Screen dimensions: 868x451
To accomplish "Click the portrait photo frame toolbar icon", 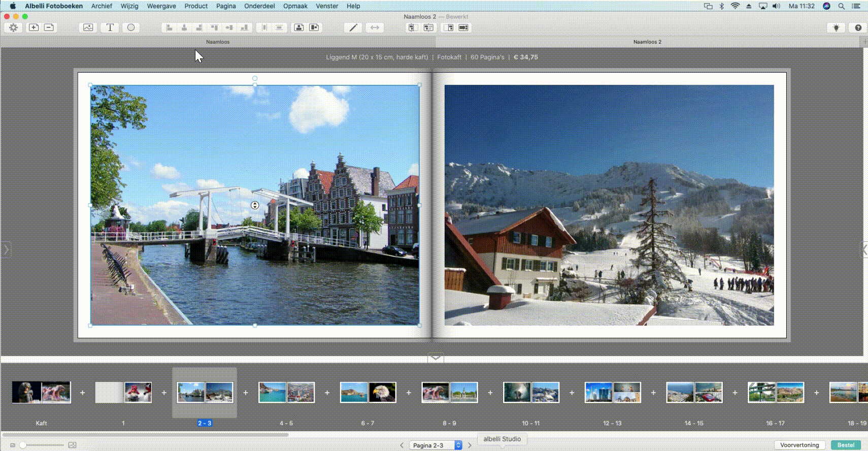I will click(299, 27).
